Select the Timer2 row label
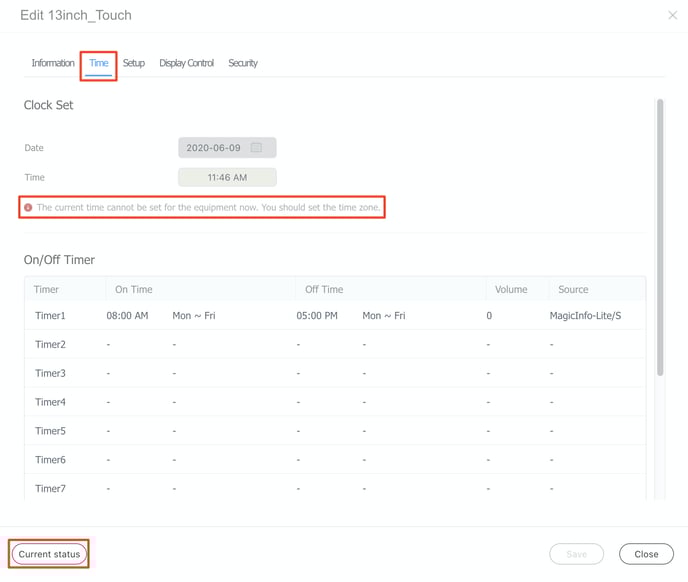The image size is (688, 582). coord(50,345)
